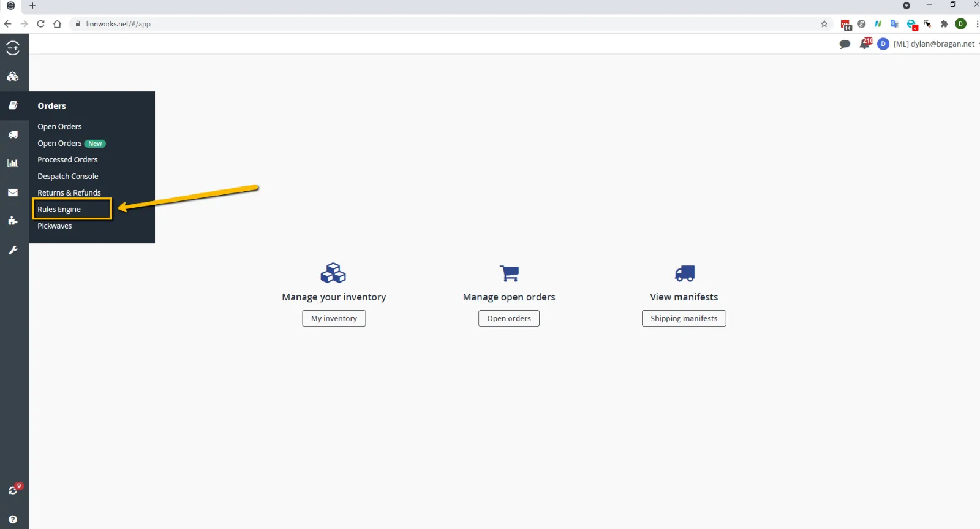
Task: Select Returns & Refunds in the Orders menu
Action: [x=69, y=193]
